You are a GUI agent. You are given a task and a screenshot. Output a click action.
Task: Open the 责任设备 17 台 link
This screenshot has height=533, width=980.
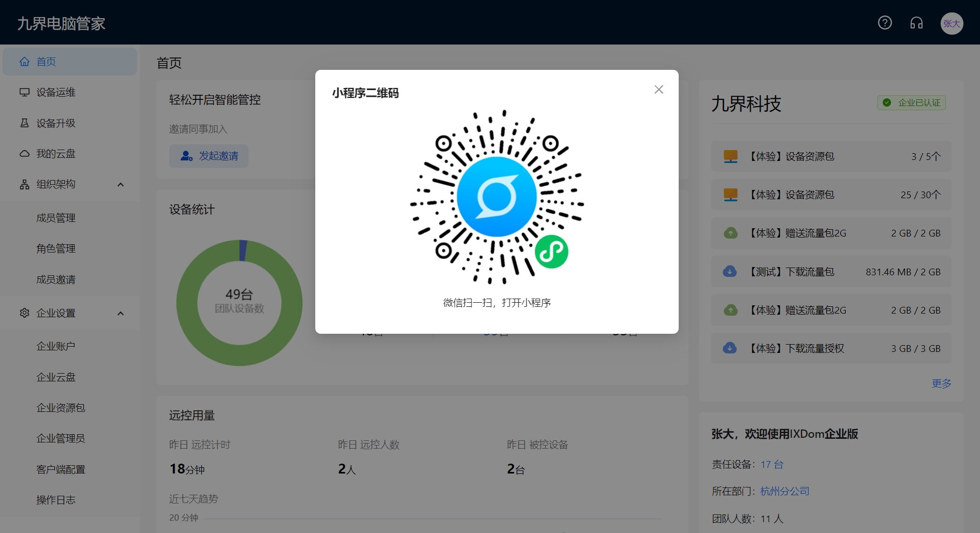point(772,464)
